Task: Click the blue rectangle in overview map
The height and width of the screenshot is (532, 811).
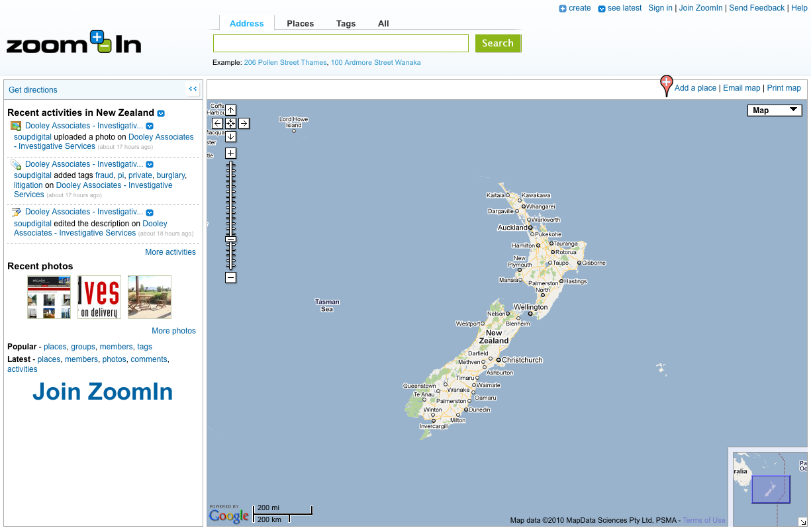Action: [x=771, y=490]
